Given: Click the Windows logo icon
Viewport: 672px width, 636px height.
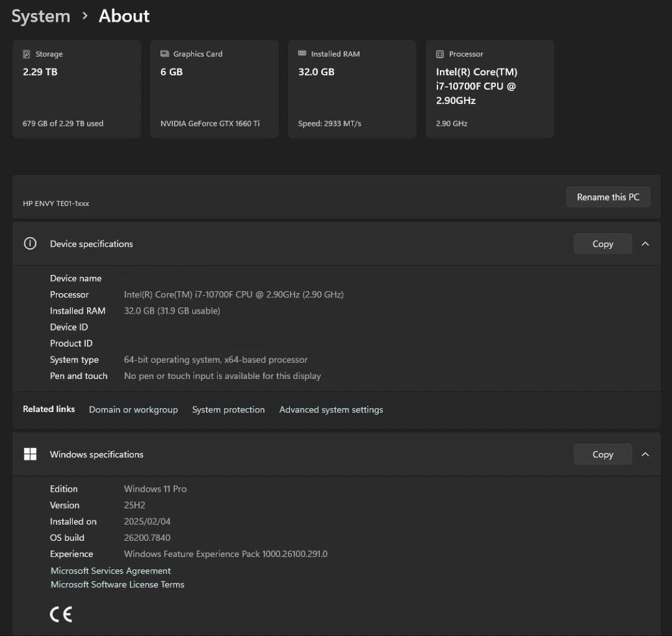Looking at the screenshot, I should (x=30, y=454).
